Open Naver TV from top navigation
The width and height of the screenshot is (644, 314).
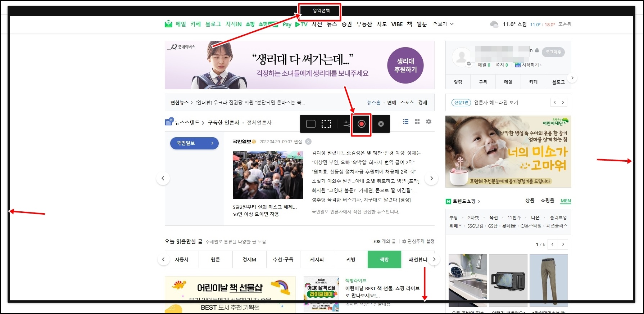(x=301, y=24)
